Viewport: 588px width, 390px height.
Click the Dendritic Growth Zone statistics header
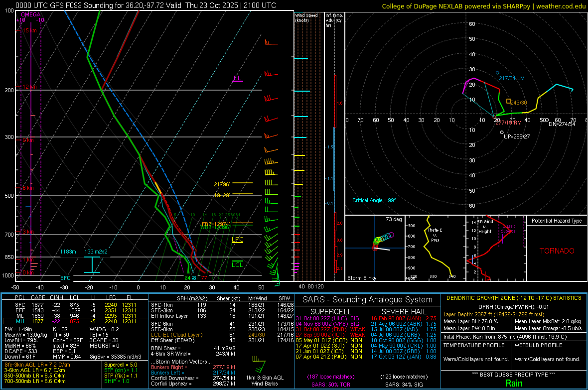point(514,298)
